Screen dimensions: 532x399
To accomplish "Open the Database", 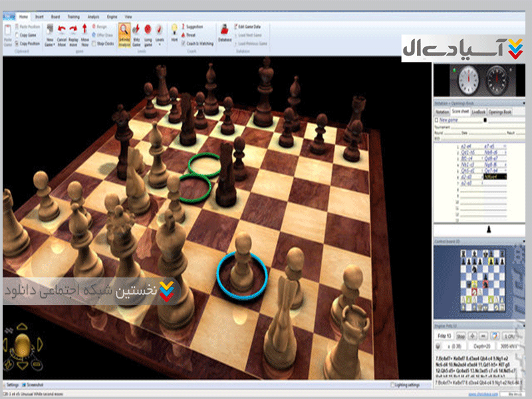I will coord(224,34).
